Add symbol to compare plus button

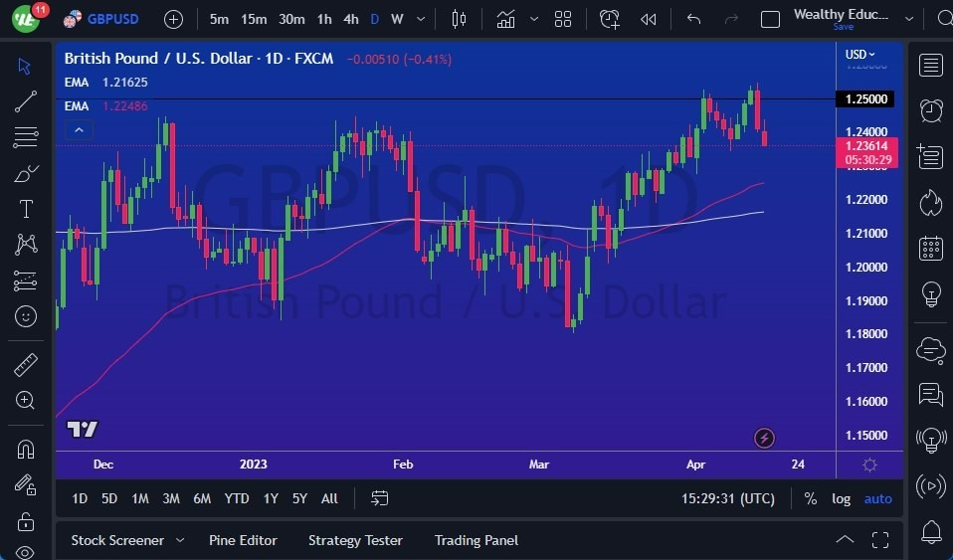point(173,20)
